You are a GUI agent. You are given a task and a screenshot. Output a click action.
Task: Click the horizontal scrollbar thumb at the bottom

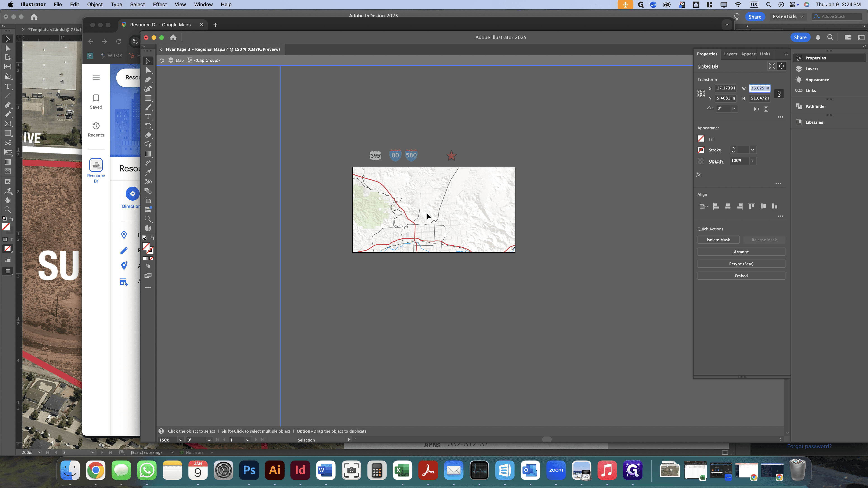[x=547, y=439]
